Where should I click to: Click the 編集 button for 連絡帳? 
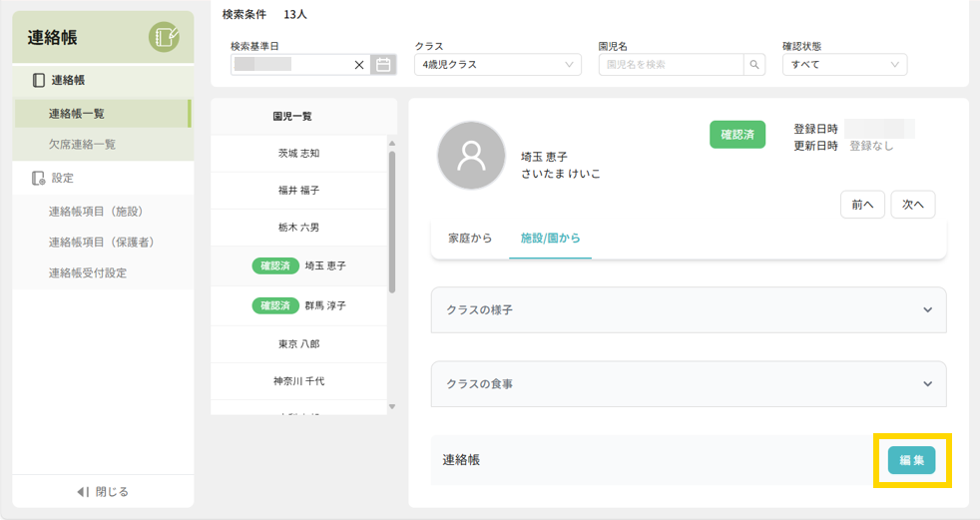pyautogui.click(x=911, y=460)
